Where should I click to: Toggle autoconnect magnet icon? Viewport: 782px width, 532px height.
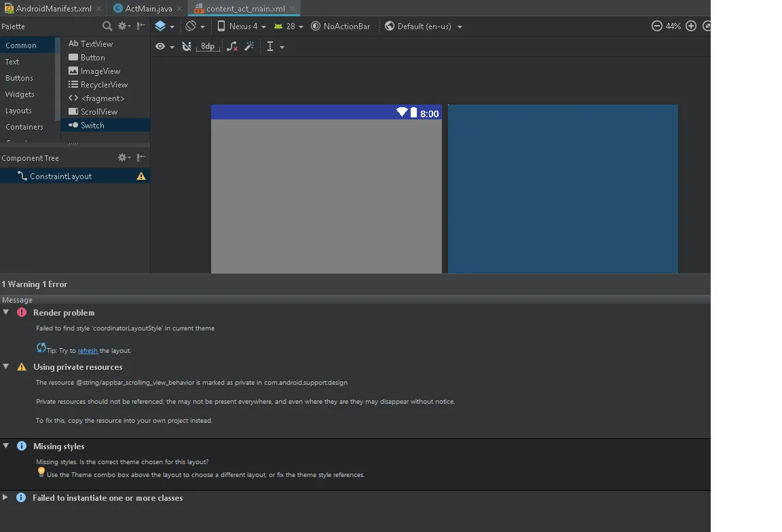187,47
